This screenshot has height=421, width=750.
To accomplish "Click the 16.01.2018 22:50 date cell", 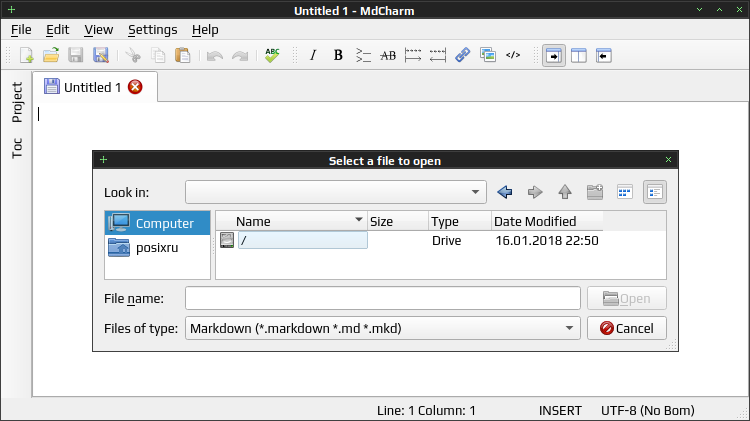I will (547, 240).
